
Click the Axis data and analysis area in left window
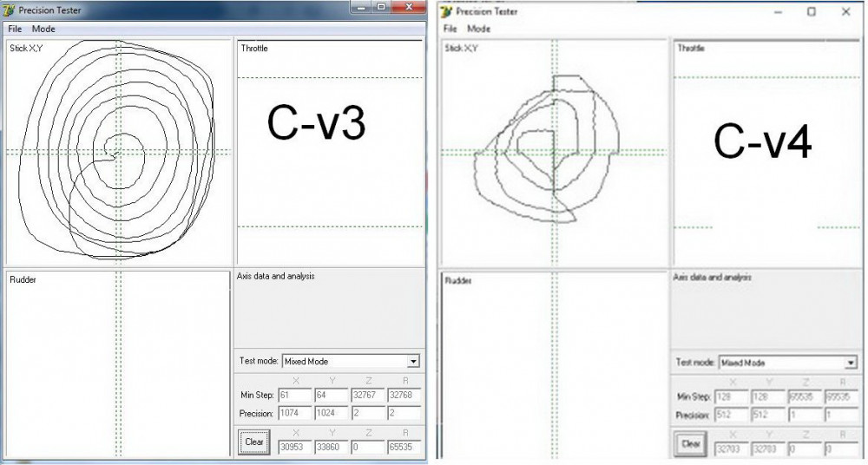click(x=330, y=308)
